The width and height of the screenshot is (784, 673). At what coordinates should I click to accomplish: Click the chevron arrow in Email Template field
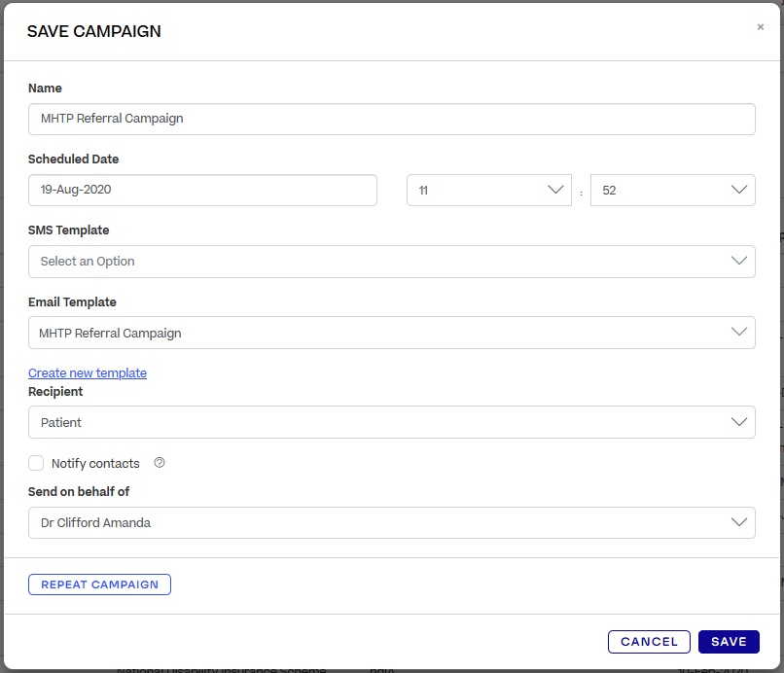pos(739,333)
